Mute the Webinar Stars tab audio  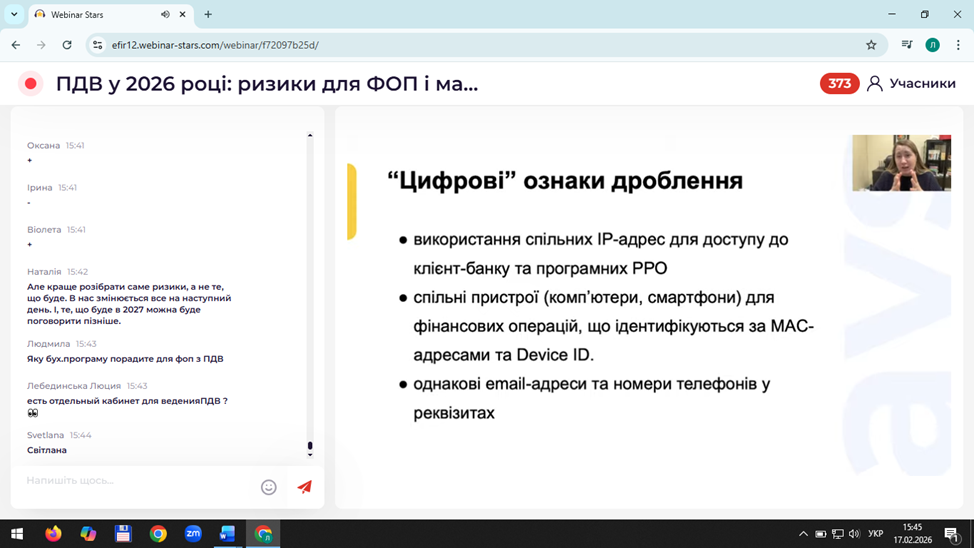[x=165, y=15]
